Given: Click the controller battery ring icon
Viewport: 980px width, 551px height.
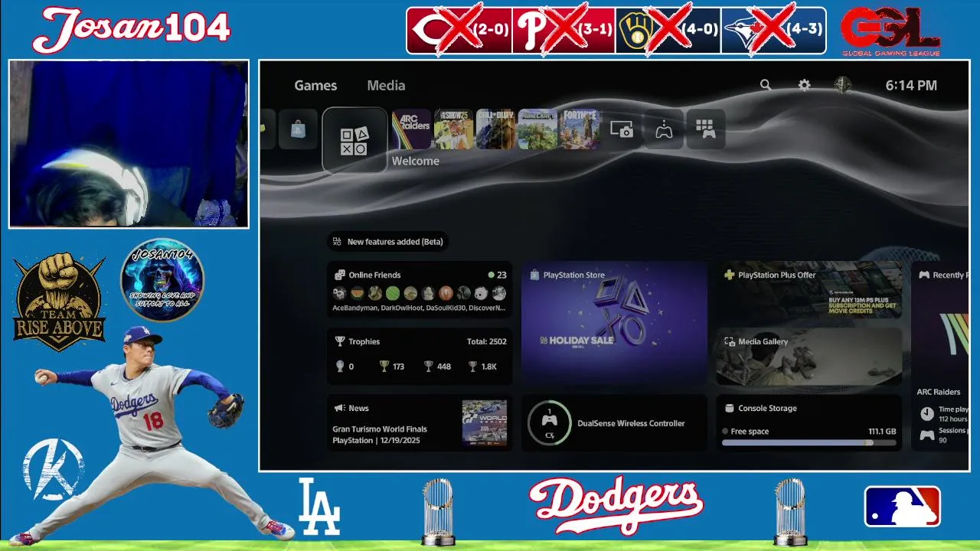Looking at the screenshot, I should click(549, 423).
